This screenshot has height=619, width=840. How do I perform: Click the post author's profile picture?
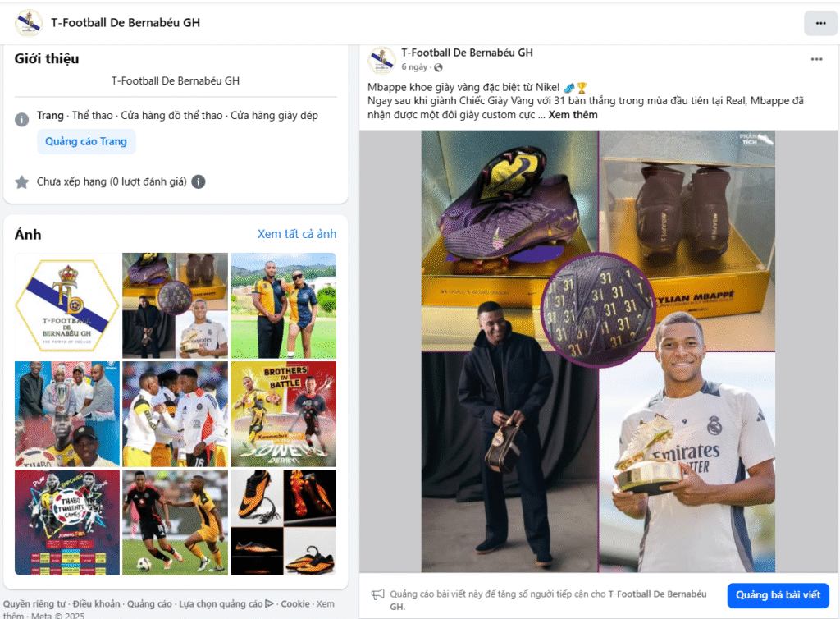[x=381, y=59]
